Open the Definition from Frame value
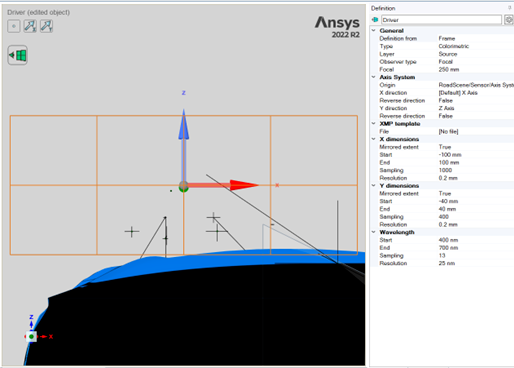Image resolution: width=514 pixels, height=368 pixels. 447,38
